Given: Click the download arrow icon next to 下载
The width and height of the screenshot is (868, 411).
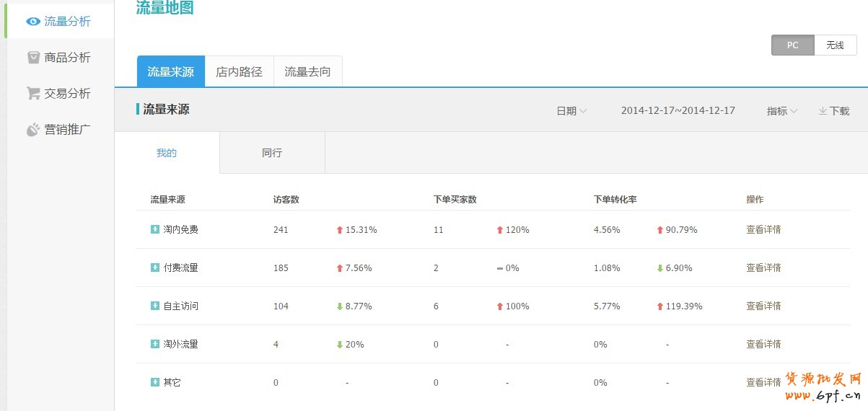Looking at the screenshot, I should (x=823, y=111).
